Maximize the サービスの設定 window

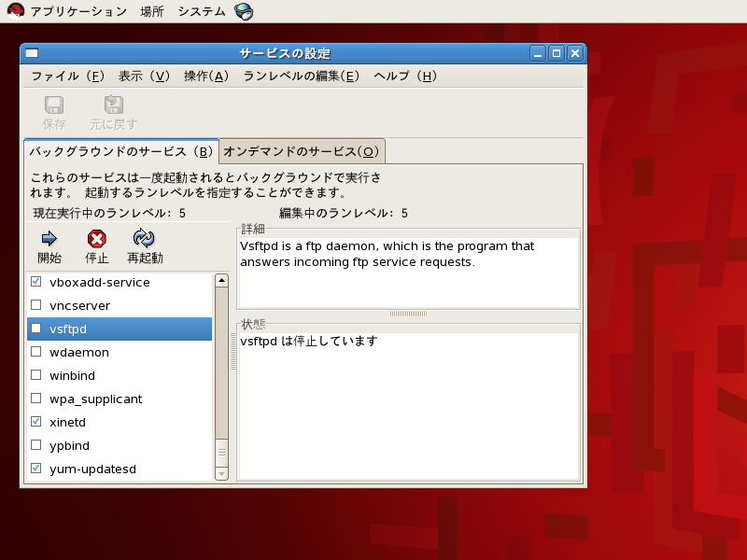[557, 53]
